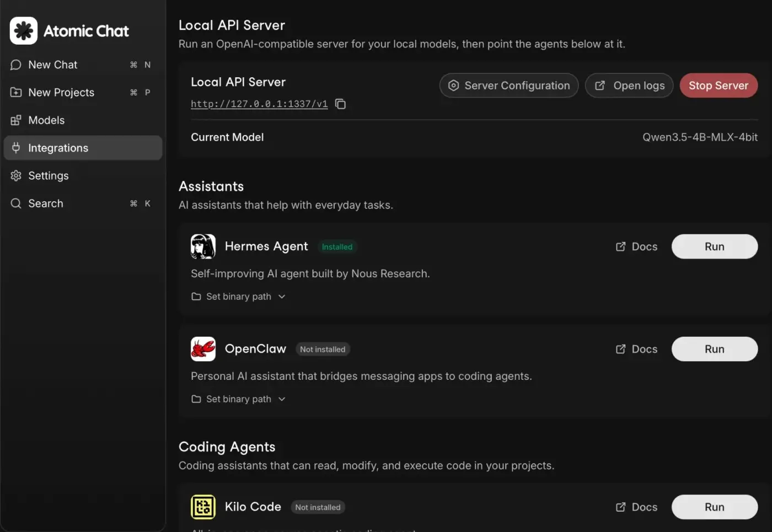Click Hermes Agent Docs external-link icon

click(x=621, y=246)
